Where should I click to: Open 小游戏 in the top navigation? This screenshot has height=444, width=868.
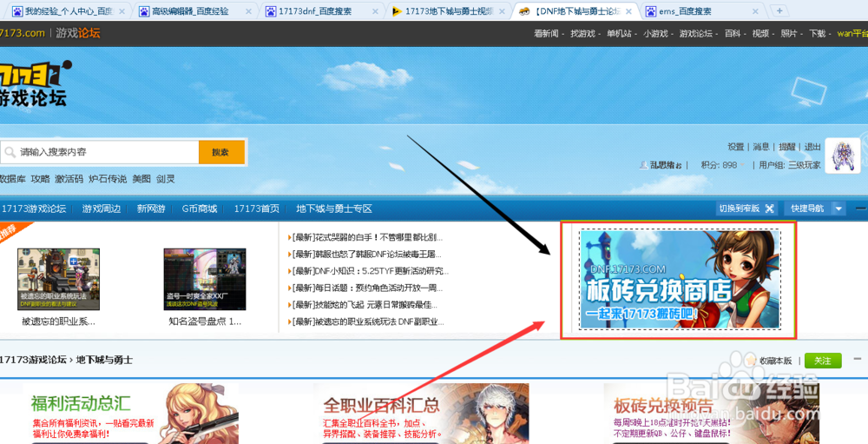pos(655,33)
